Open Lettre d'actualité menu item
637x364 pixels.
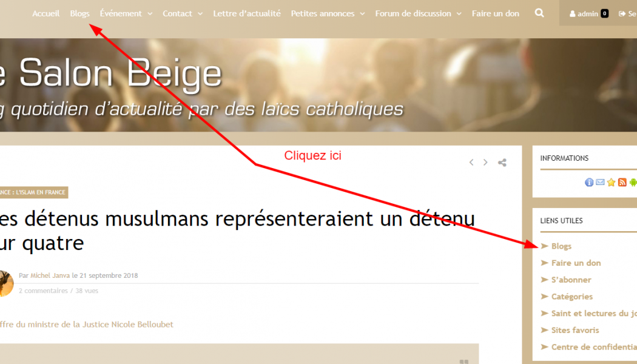(x=247, y=13)
